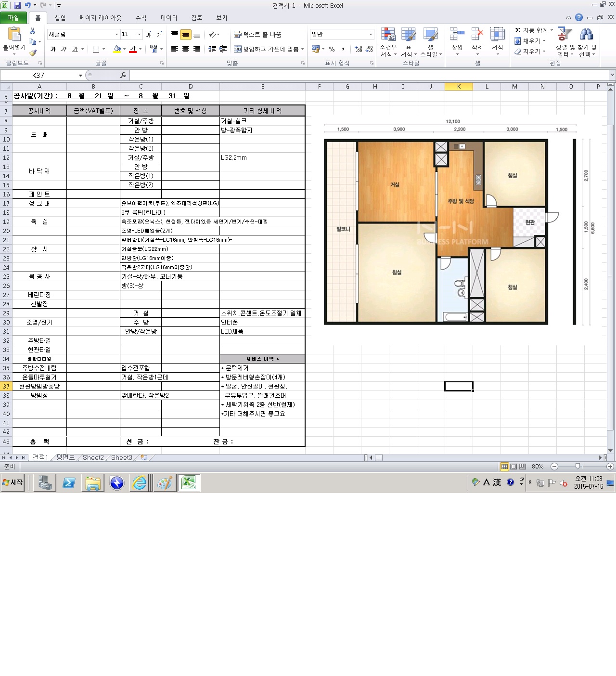Toggle 텍스트 줄 바꿈 wrap text

point(257,35)
